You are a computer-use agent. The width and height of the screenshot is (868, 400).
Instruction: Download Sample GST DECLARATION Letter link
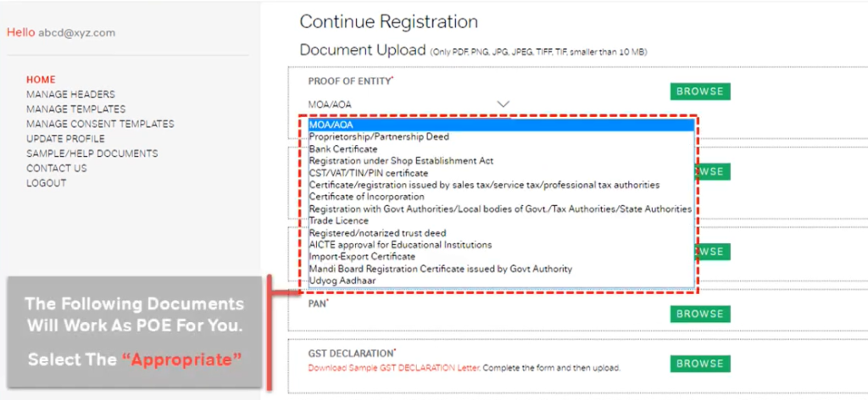coord(394,368)
